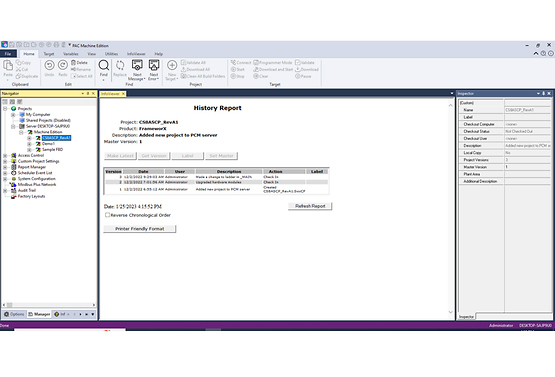Switch to the Variables ribbon tab
This screenshot has width=555, height=377.
pyautogui.click(x=71, y=54)
